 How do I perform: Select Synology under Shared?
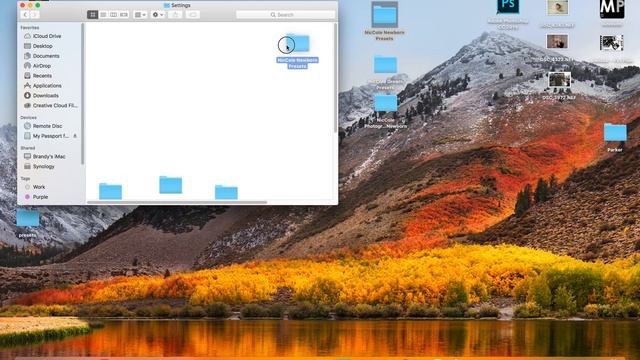point(43,167)
